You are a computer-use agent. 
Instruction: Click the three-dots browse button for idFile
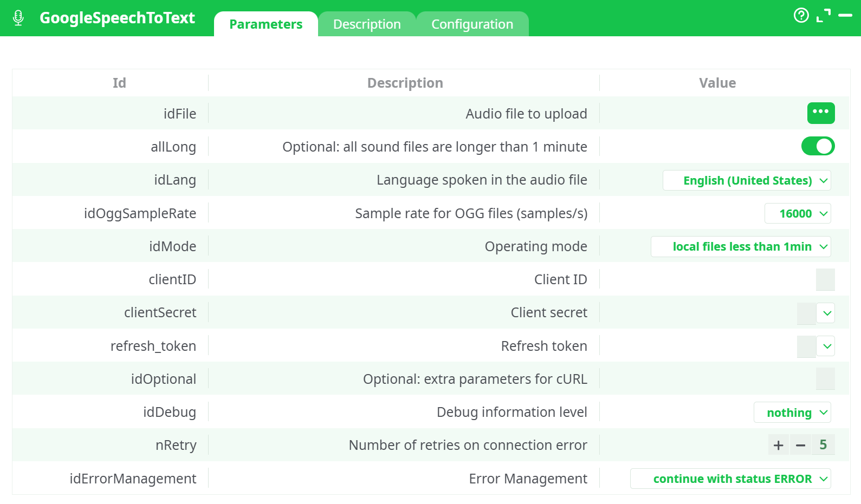tap(820, 113)
